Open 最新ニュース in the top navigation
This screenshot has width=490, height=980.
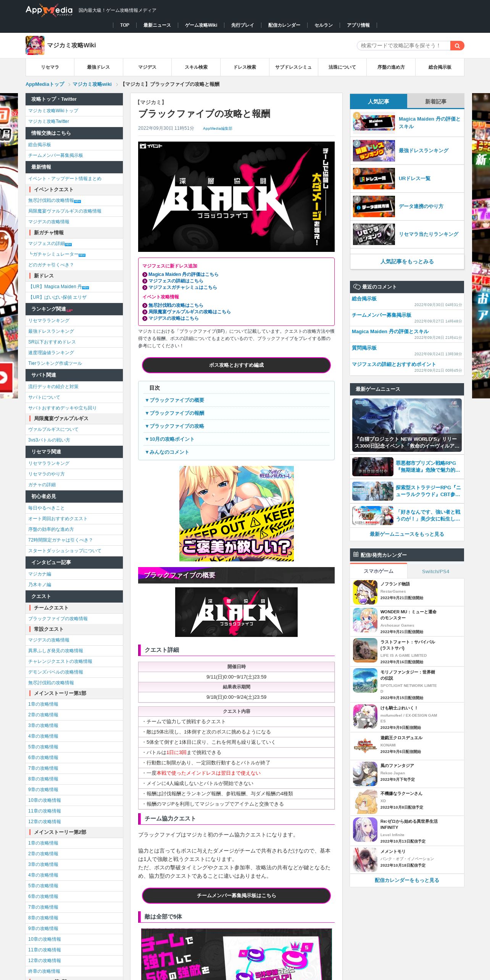pyautogui.click(x=157, y=25)
